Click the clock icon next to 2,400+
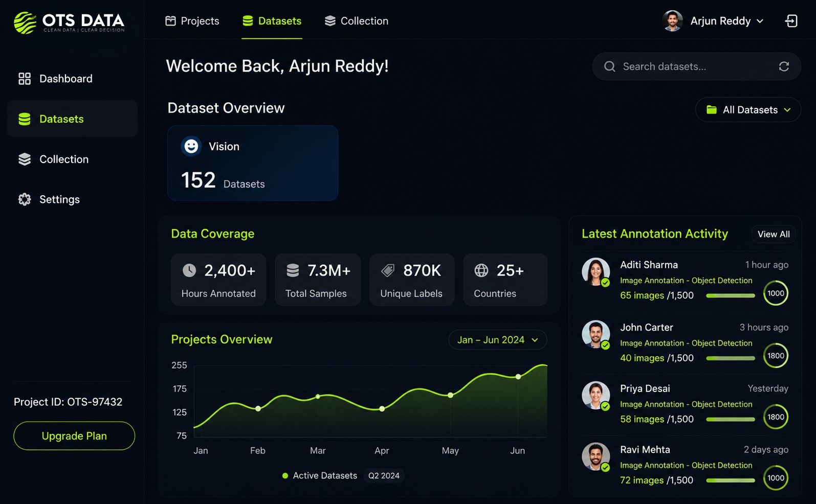The width and height of the screenshot is (816, 504). [x=189, y=270]
